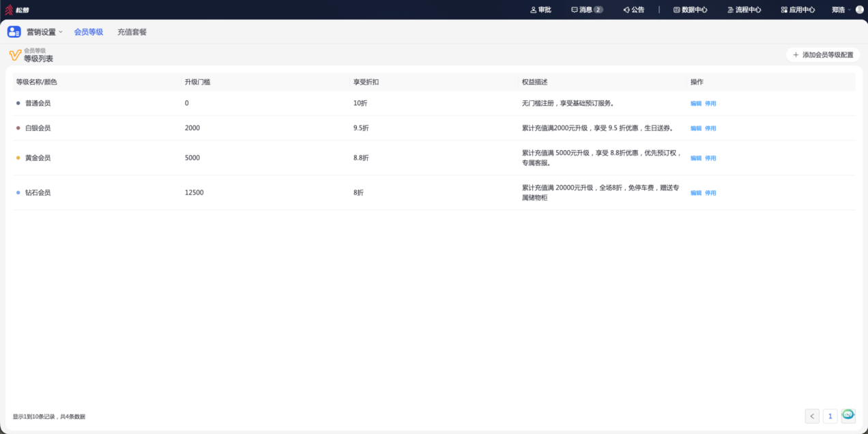Image resolution: width=868 pixels, height=434 pixels.
Task: Go to 流程中心 process center
Action: coord(744,10)
